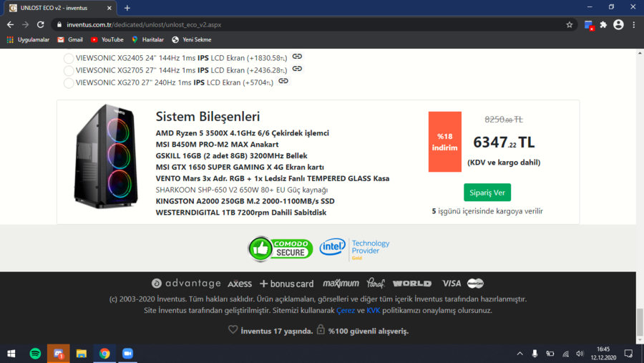Select VIEWSONIC XG270 27" 240Hz radio option
This screenshot has width=644, height=363.
[x=69, y=83]
